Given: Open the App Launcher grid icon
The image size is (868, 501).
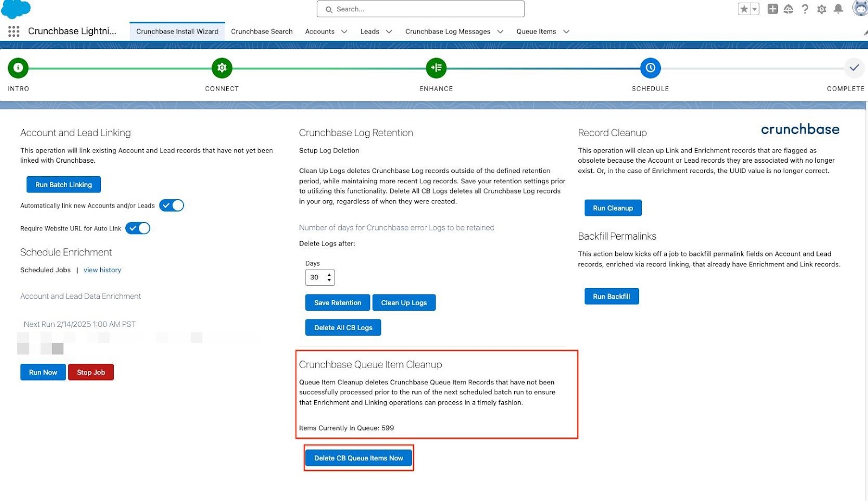Looking at the screenshot, I should [14, 31].
